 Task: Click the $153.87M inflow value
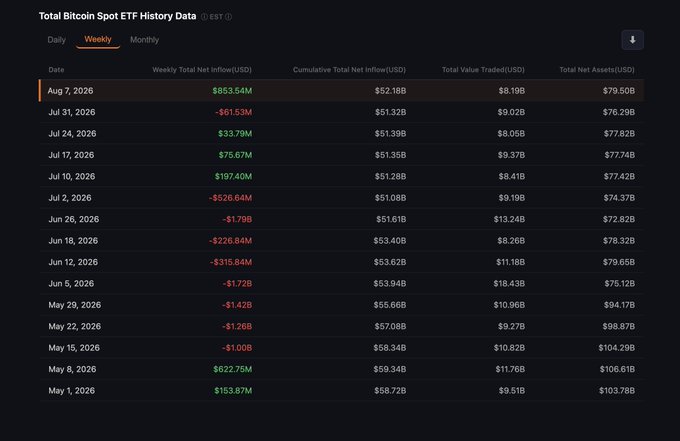[x=233, y=391]
